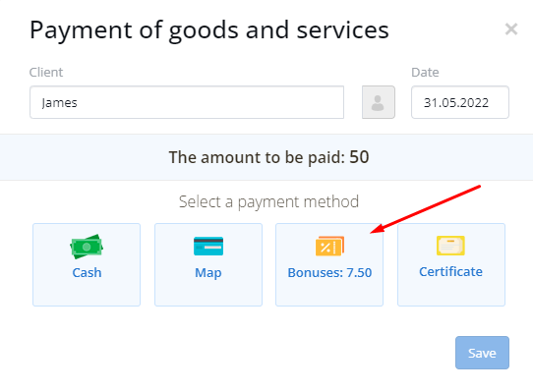Viewport: 533px width, 392px height.
Task: Pay with Bonuses: 7.50 label
Action: click(x=329, y=273)
